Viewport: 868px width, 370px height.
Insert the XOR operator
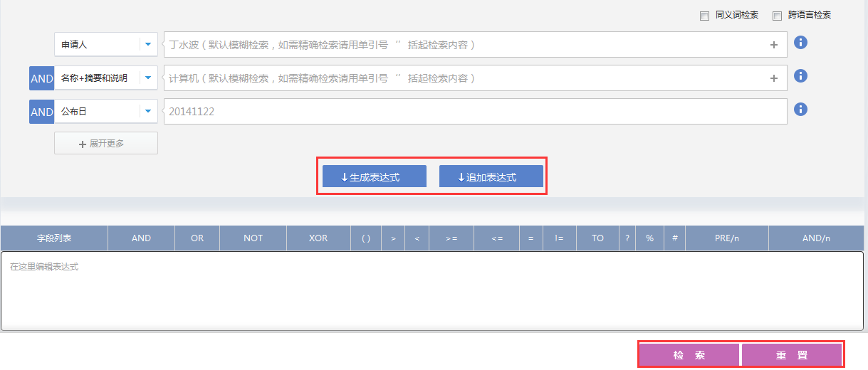click(x=318, y=238)
